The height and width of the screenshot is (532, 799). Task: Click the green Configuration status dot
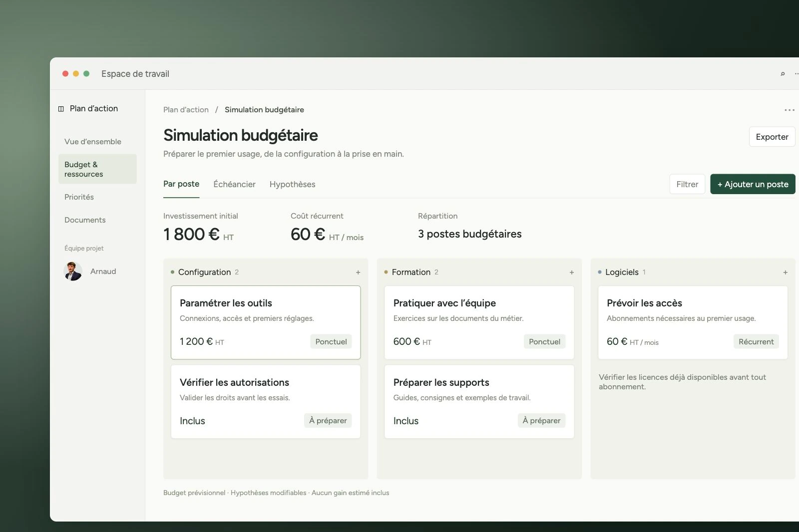coord(172,272)
